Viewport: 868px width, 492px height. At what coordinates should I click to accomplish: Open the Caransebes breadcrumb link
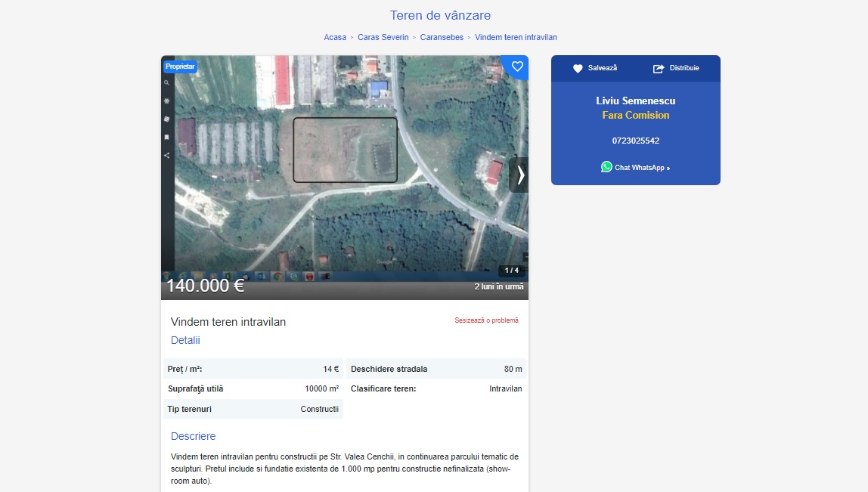[442, 37]
